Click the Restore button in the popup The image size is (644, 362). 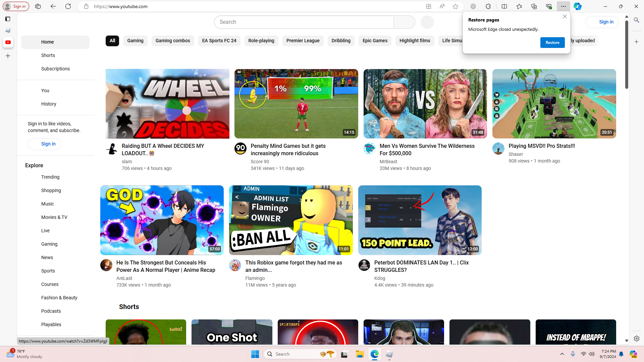pos(552,43)
